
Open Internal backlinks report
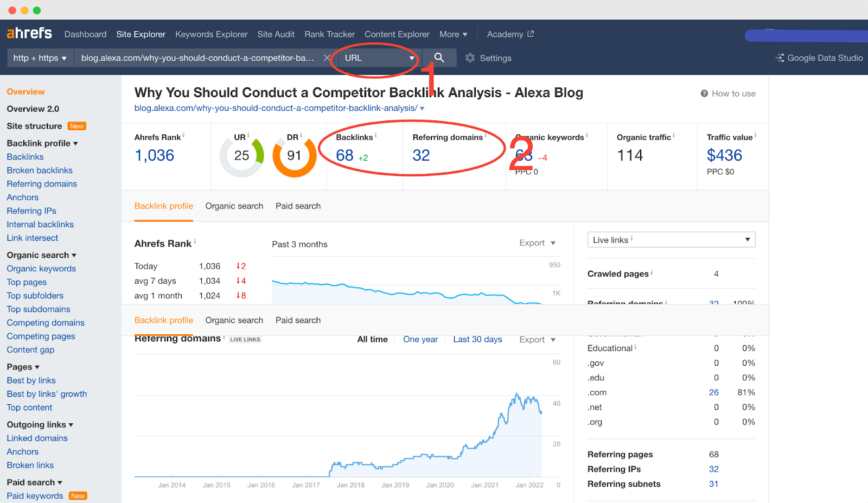point(40,225)
